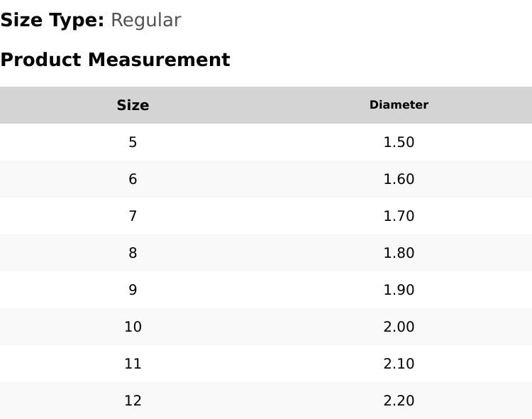
Task: Click the 1.80 diameter value
Action: (399, 253)
